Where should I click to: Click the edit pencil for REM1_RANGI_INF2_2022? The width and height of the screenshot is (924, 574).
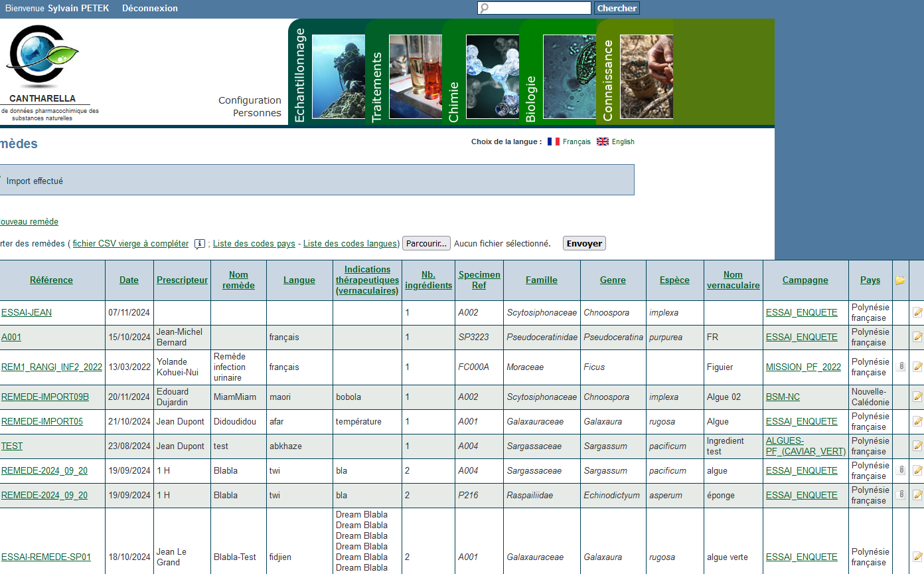coord(918,367)
